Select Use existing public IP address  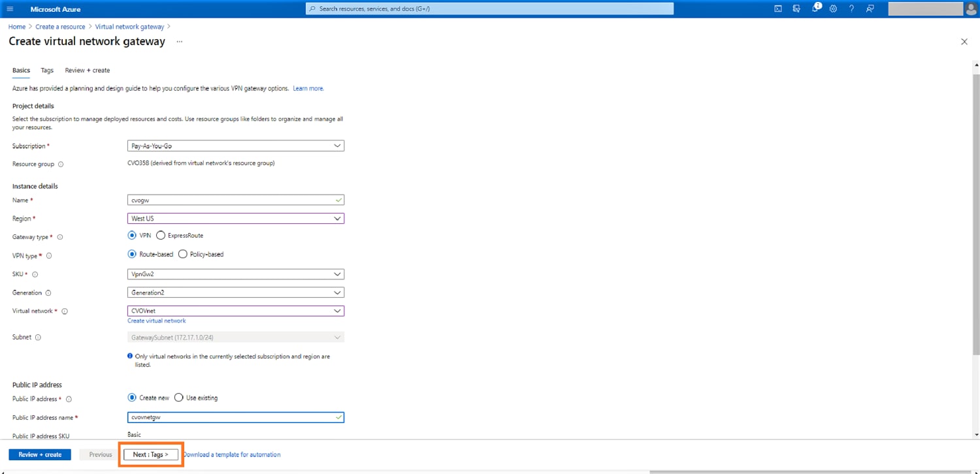[x=179, y=398]
